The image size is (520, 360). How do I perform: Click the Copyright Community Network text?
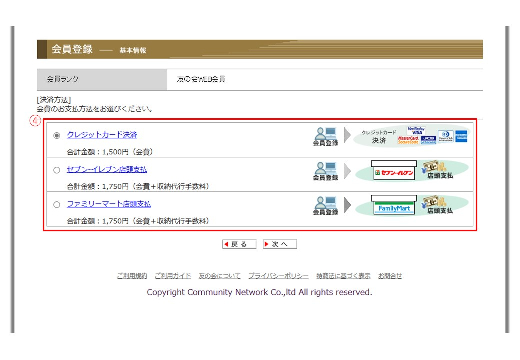pyautogui.click(x=259, y=292)
